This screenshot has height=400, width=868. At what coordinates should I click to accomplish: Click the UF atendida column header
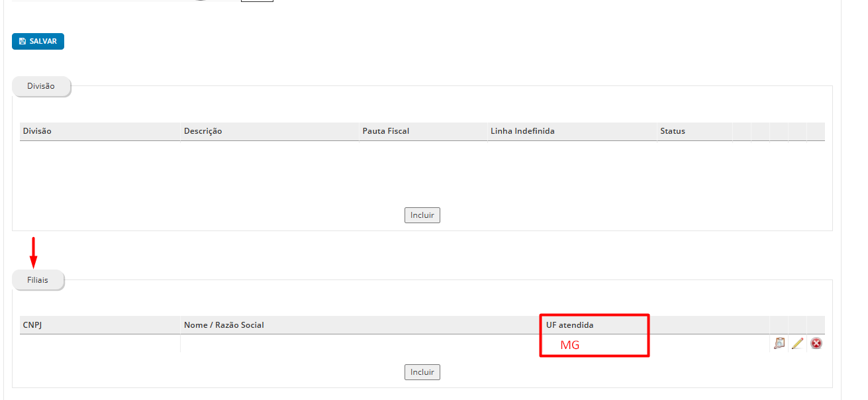click(x=569, y=325)
